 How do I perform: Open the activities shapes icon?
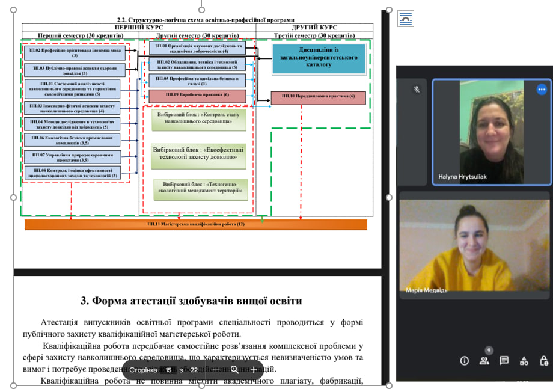[524, 361]
